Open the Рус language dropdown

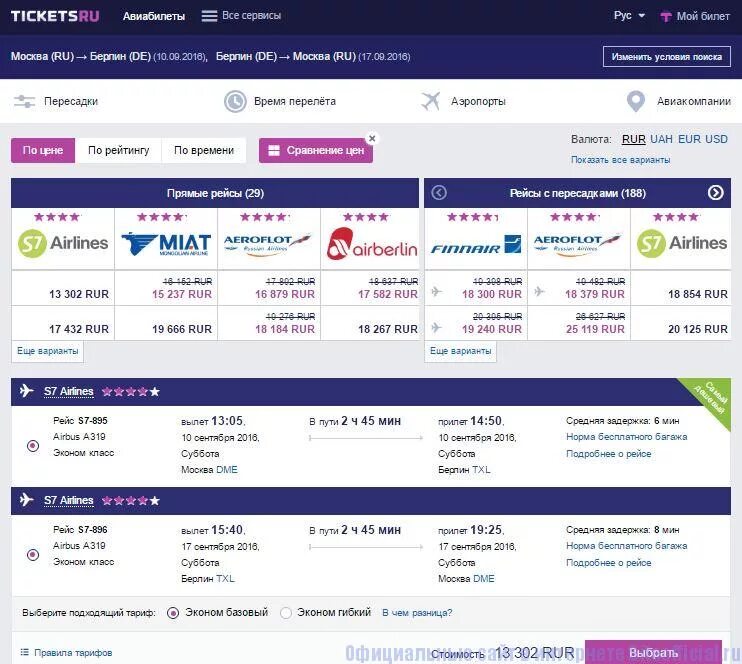(x=629, y=16)
